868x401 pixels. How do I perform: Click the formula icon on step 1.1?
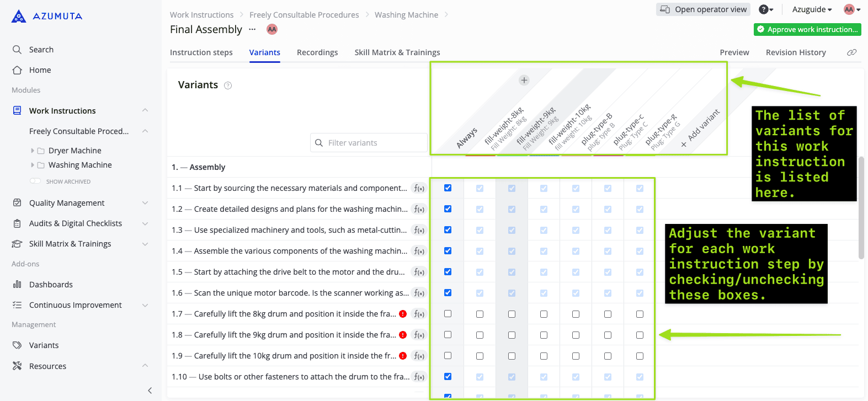click(x=419, y=188)
